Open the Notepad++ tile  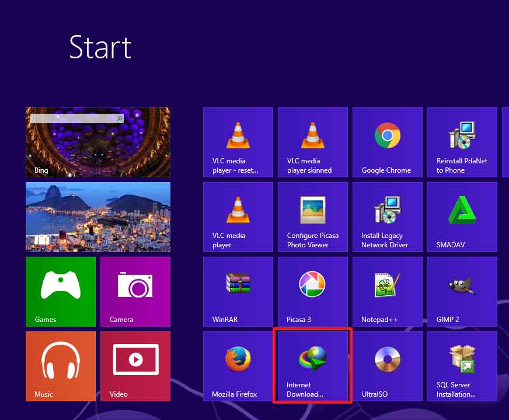[x=387, y=292]
